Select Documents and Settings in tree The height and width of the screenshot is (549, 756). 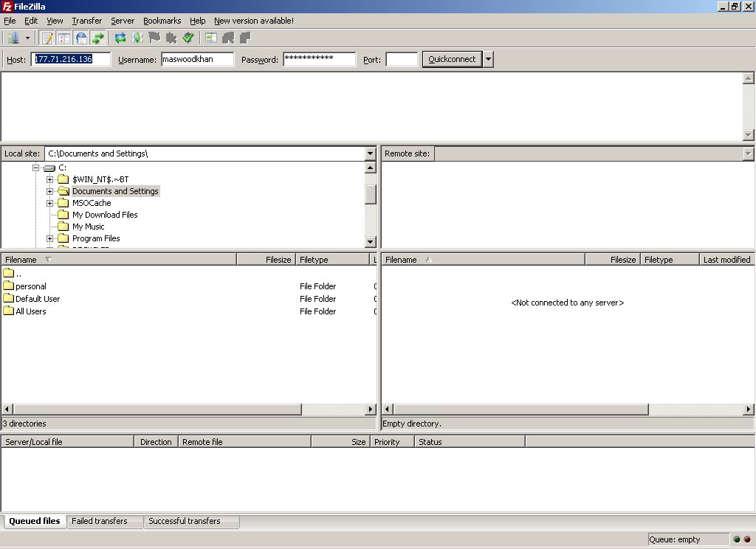click(115, 191)
